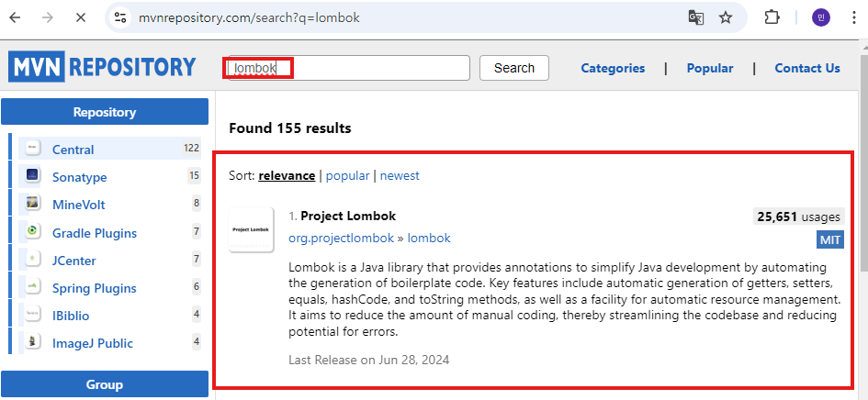Select the MineVolt repository
This screenshot has width=868, height=400.
coord(79,205)
